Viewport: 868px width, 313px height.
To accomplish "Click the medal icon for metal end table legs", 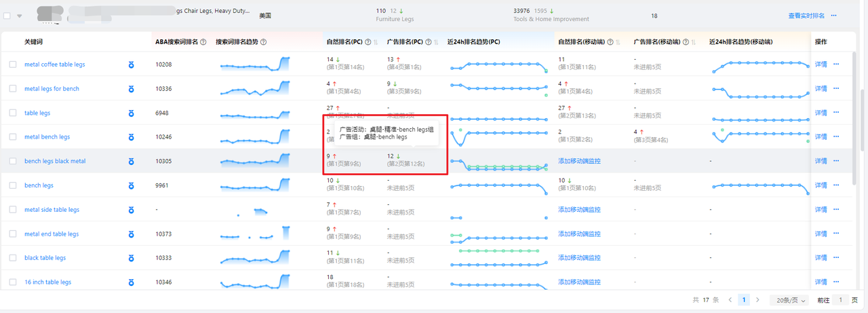I will [132, 234].
